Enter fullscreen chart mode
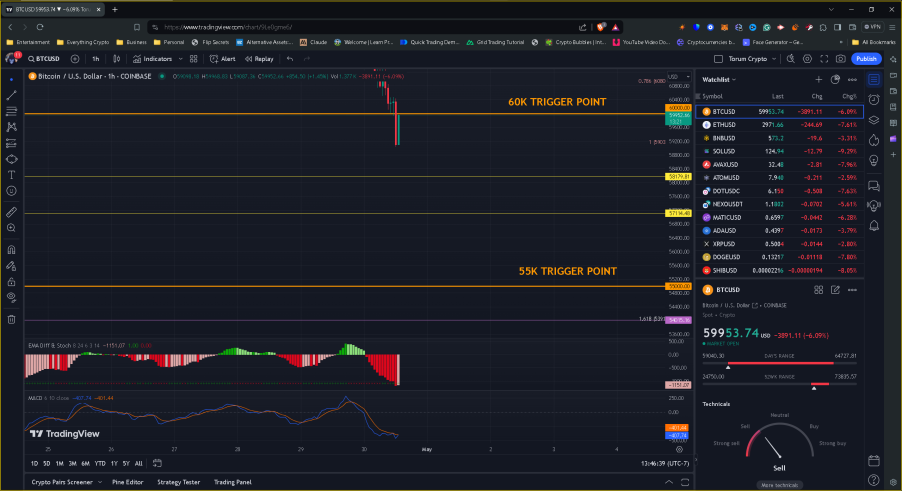The height and width of the screenshot is (491, 902). click(824, 59)
